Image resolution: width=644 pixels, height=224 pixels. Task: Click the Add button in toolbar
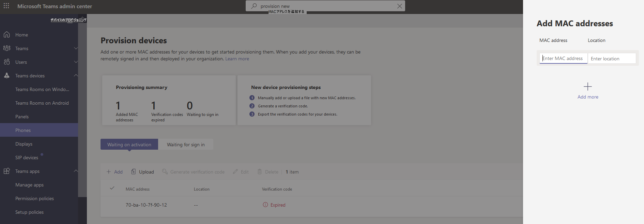(114, 172)
